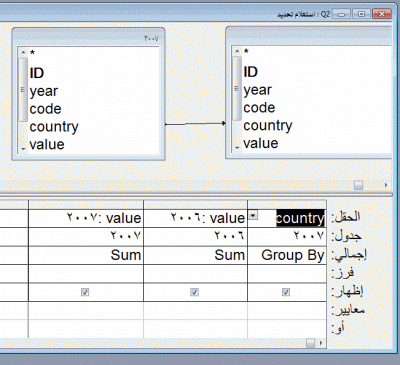Select year field in left ٢٠٠٧ table
Screen dimensions: 400x365
pos(44,91)
